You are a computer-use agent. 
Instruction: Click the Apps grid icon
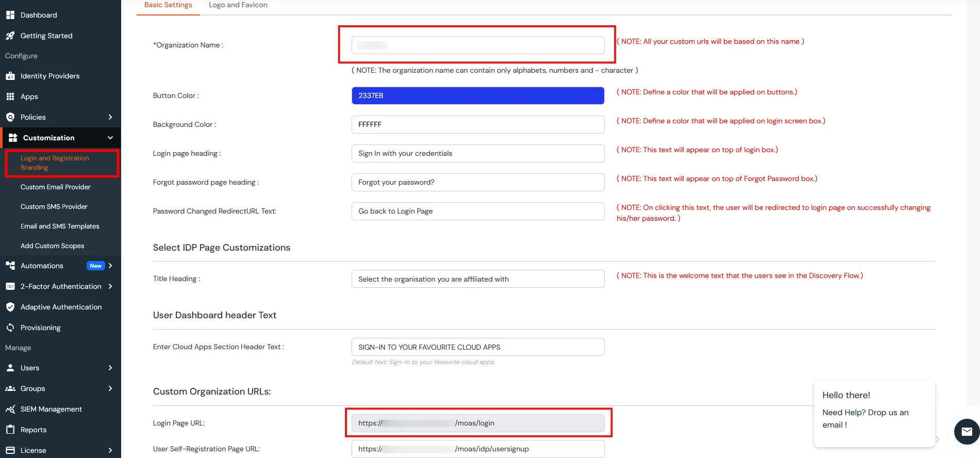10,96
